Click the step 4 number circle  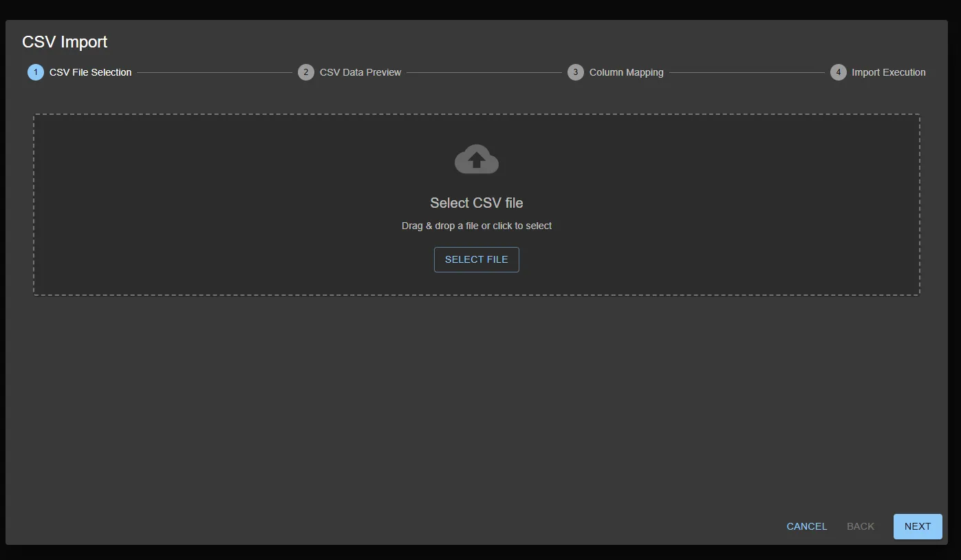838,72
